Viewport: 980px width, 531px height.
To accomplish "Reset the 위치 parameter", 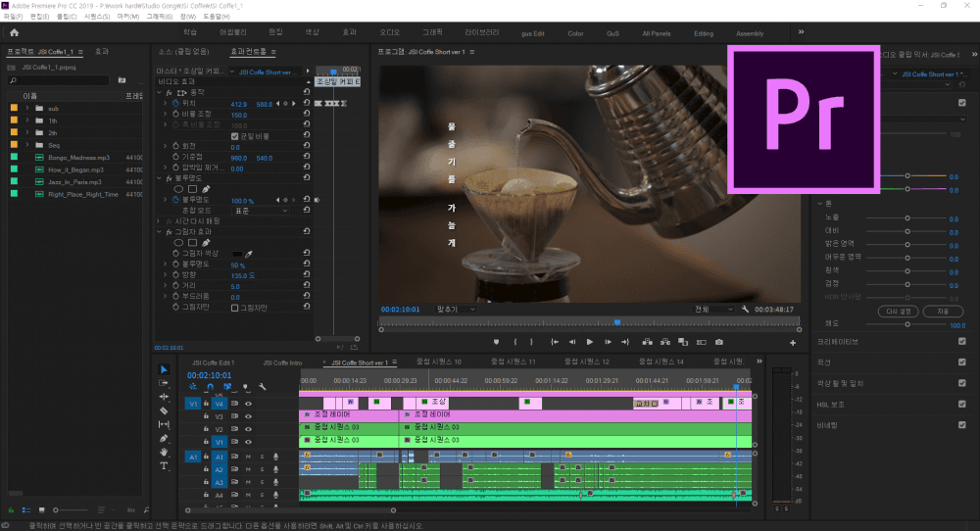I will coord(306,103).
